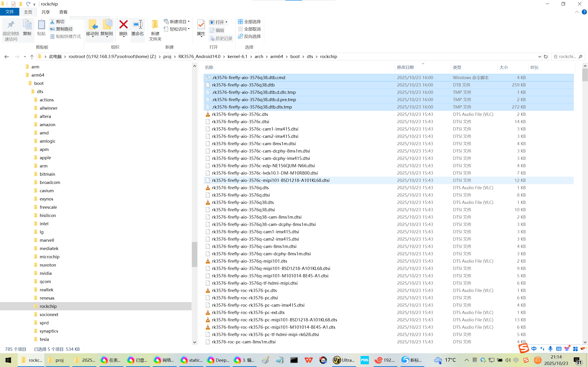588x367 pixels.
Task: Click the Cut (剪切) scissors icon
Action: (x=52, y=22)
